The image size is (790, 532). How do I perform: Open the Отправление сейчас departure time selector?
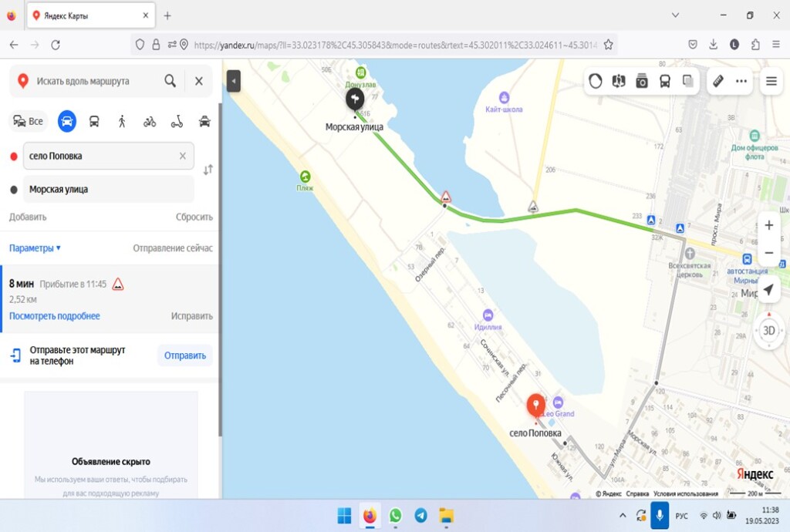pos(173,247)
